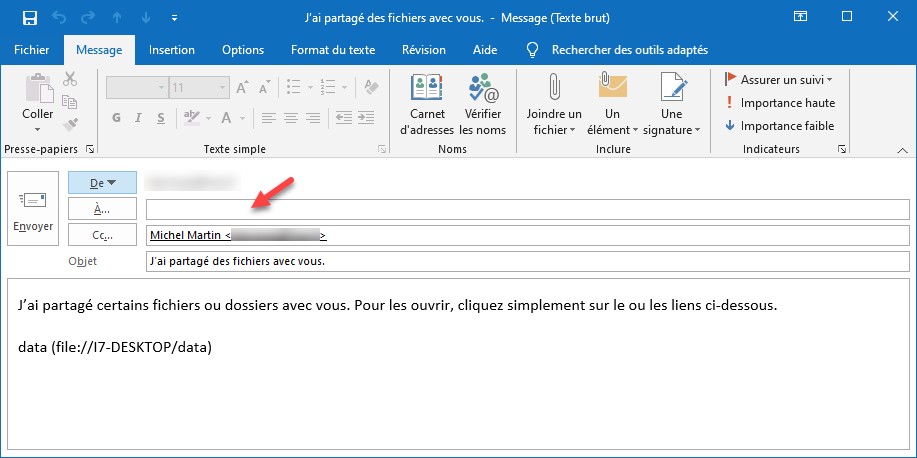Click the increase indent icon
This screenshot has height=458, width=917.
tap(366, 118)
